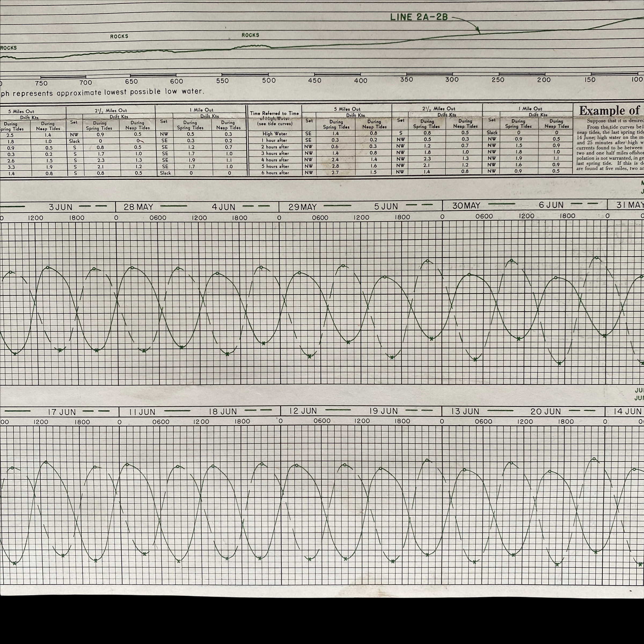Click the 20 JUN date label
Image resolution: width=644 pixels, height=644 pixels.
pyautogui.click(x=546, y=412)
